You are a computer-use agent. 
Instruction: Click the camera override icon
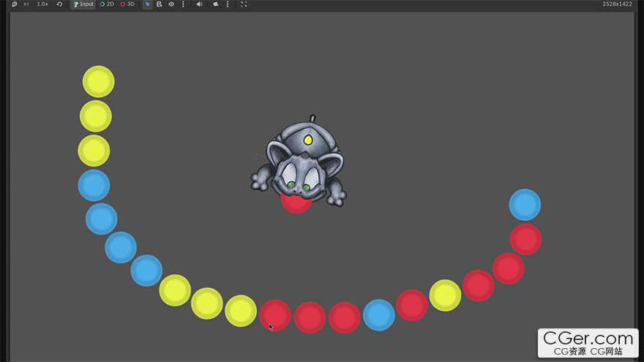pyautogui.click(x=215, y=4)
